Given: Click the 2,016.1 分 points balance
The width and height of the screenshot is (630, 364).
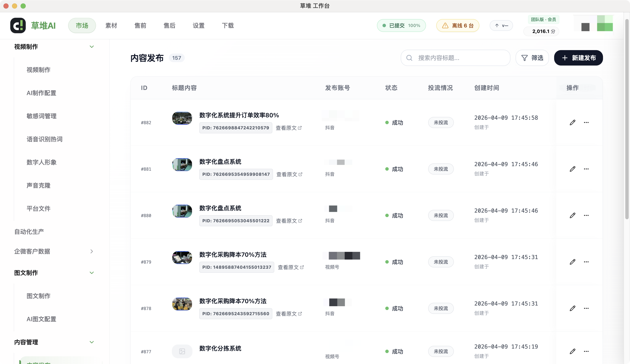Looking at the screenshot, I should 541,31.
